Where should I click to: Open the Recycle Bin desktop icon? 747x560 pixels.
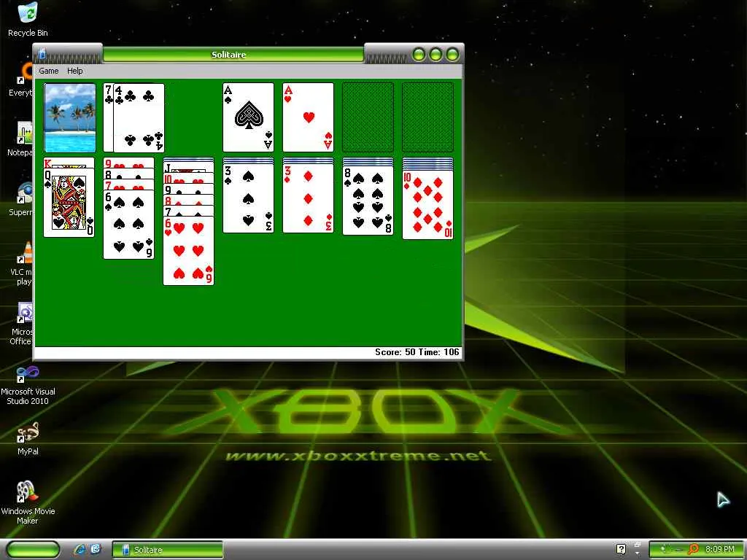[28, 20]
